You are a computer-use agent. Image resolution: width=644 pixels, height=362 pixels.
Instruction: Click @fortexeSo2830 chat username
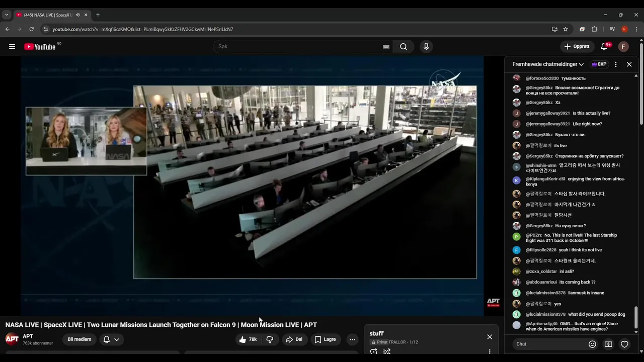click(542, 78)
